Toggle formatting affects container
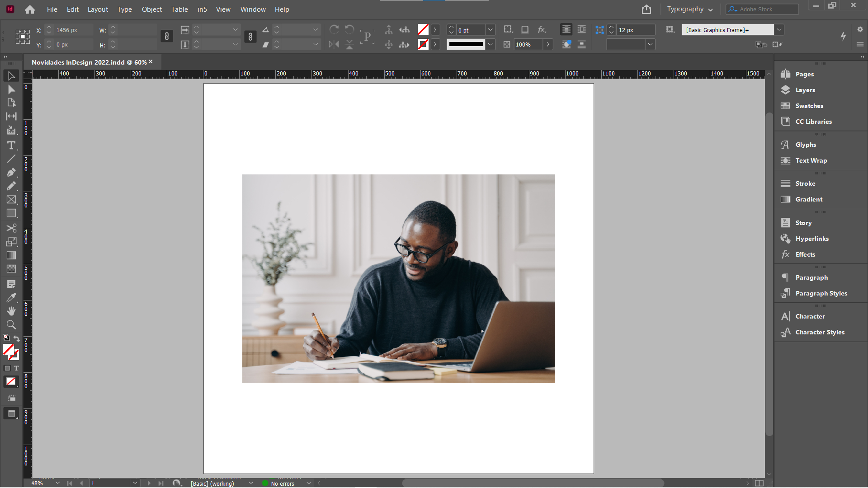Screen dimensions: 868x488 [7, 368]
